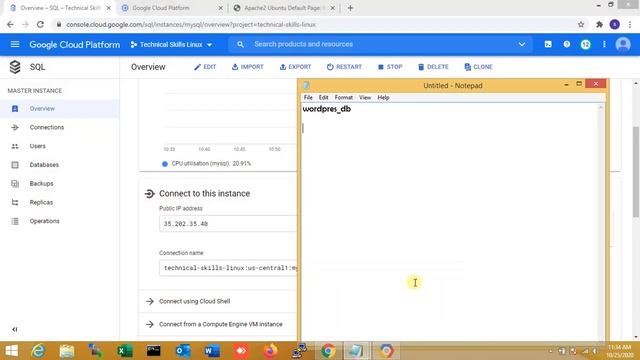Switch to Apache2 Ubuntu Default Page tab

284,8
